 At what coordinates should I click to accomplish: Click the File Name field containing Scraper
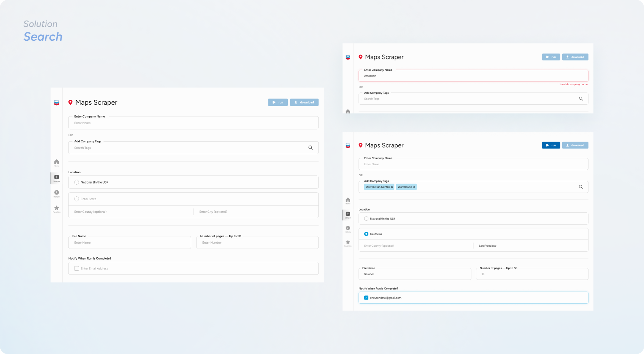(414, 274)
